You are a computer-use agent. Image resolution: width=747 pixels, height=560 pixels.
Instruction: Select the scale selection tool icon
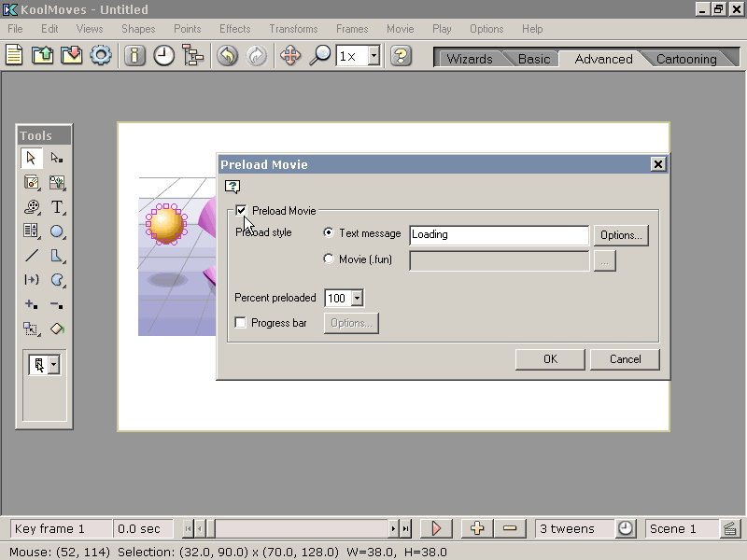pos(32,329)
